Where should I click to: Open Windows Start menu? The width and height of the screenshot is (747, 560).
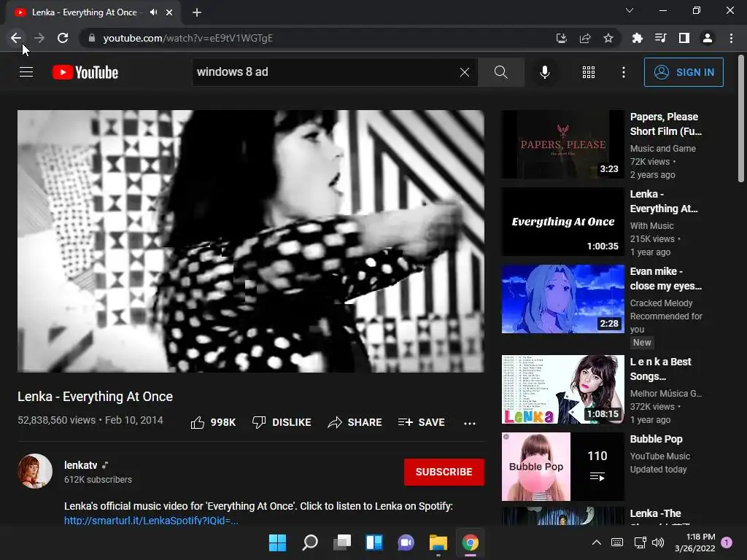(277, 542)
